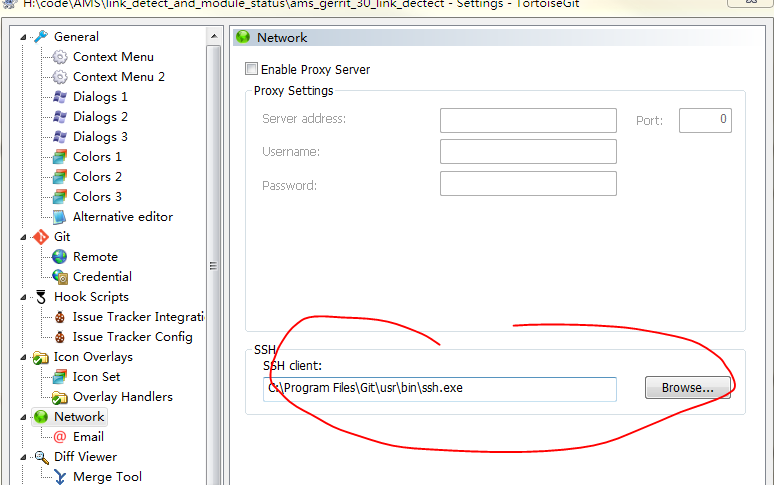Click the Port number field
The height and width of the screenshot is (485, 774).
pos(705,120)
